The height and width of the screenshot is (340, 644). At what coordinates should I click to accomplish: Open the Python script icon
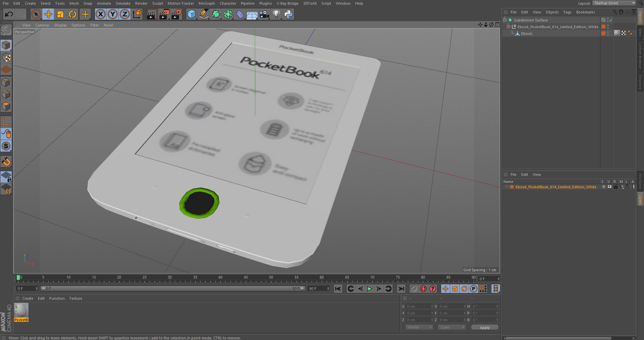coord(288,14)
